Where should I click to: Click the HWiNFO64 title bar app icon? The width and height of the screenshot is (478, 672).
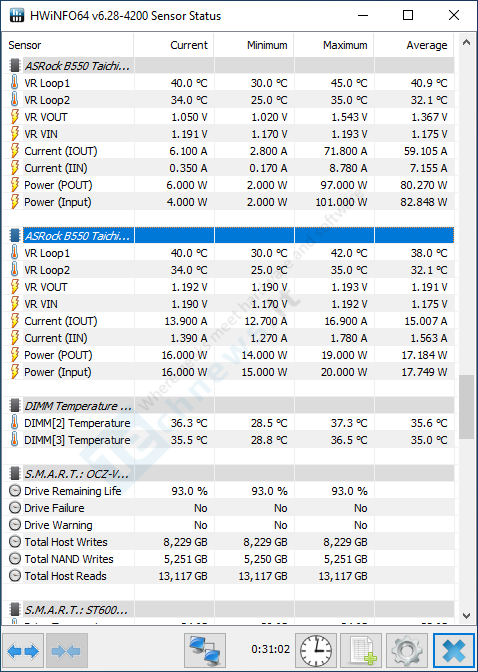pos(17,16)
